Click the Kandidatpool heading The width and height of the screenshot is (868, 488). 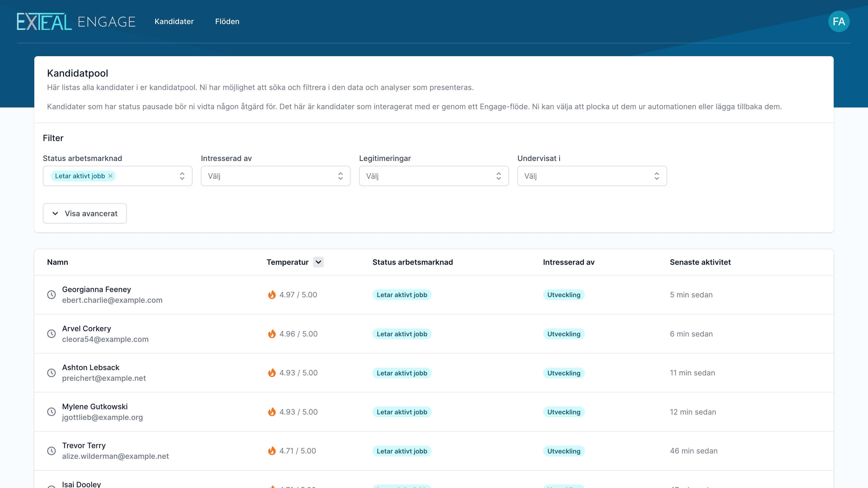pos(78,73)
